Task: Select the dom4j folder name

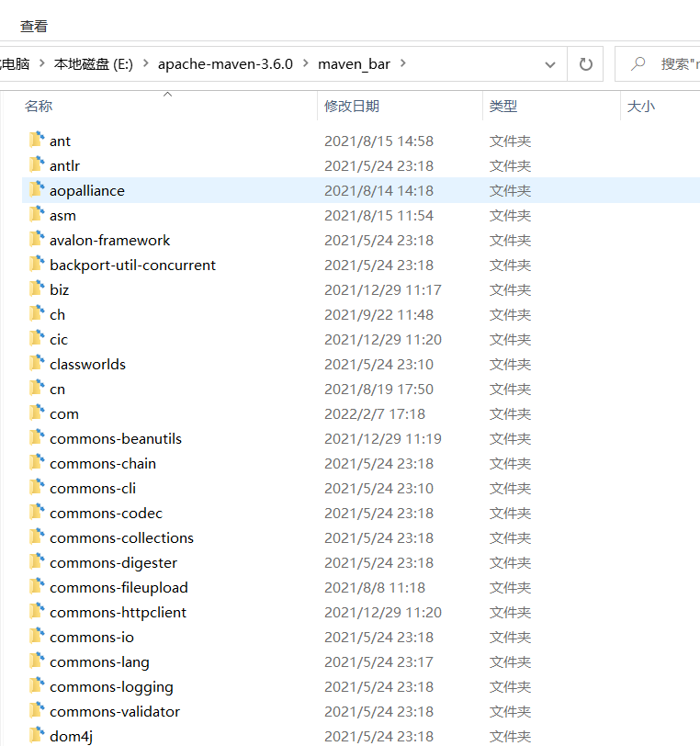Action: tap(71, 736)
